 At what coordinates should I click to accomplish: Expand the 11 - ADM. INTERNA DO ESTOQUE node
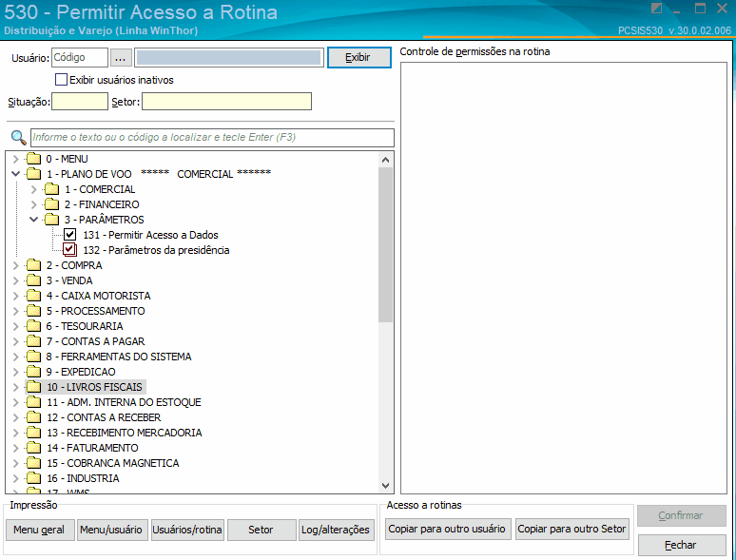coord(15,402)
